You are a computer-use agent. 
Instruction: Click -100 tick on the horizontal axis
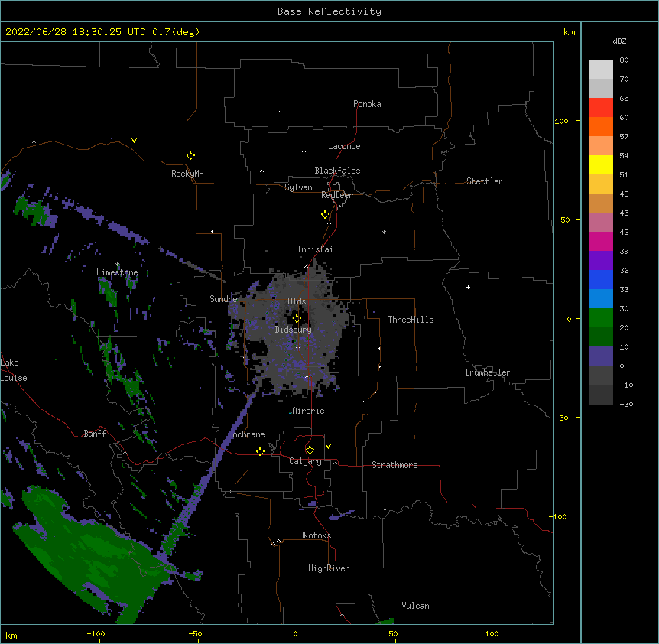click(96, 634)
